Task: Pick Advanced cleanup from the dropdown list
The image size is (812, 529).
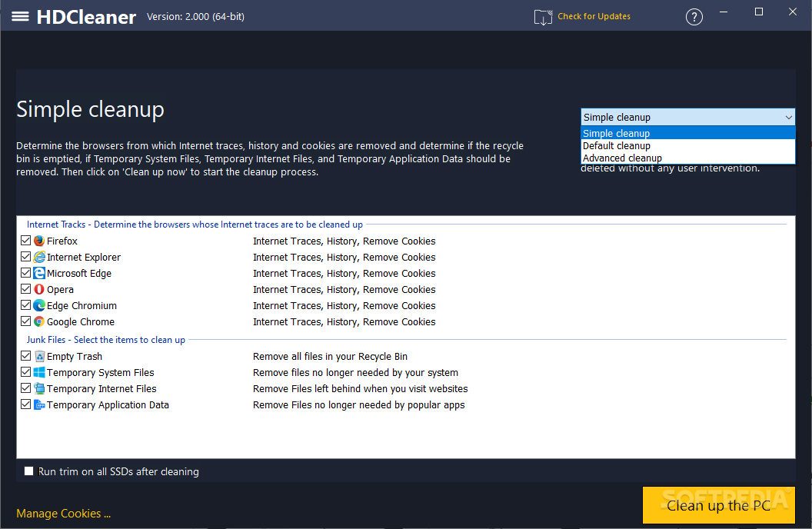Action: click(x=687, y=158)
